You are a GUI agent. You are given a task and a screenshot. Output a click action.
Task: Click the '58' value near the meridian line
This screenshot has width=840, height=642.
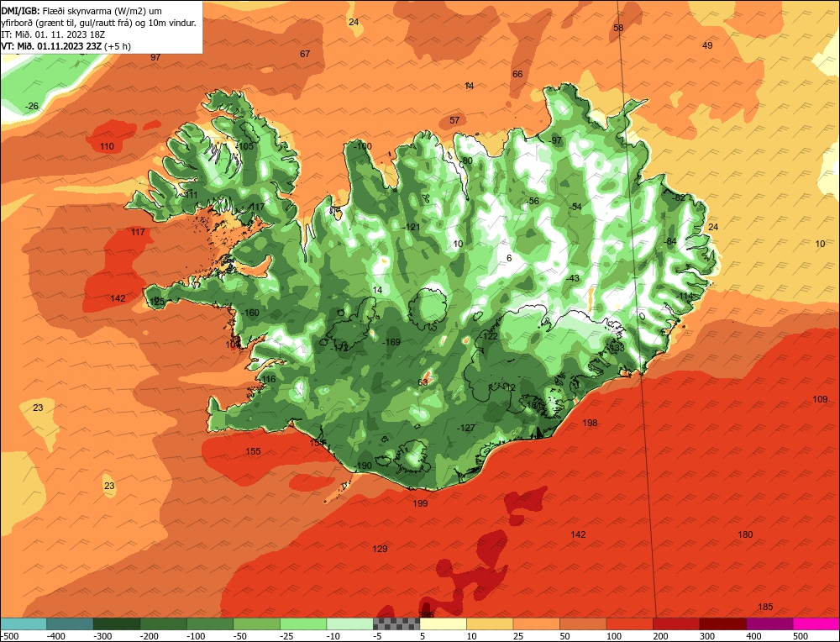(618, 28)
